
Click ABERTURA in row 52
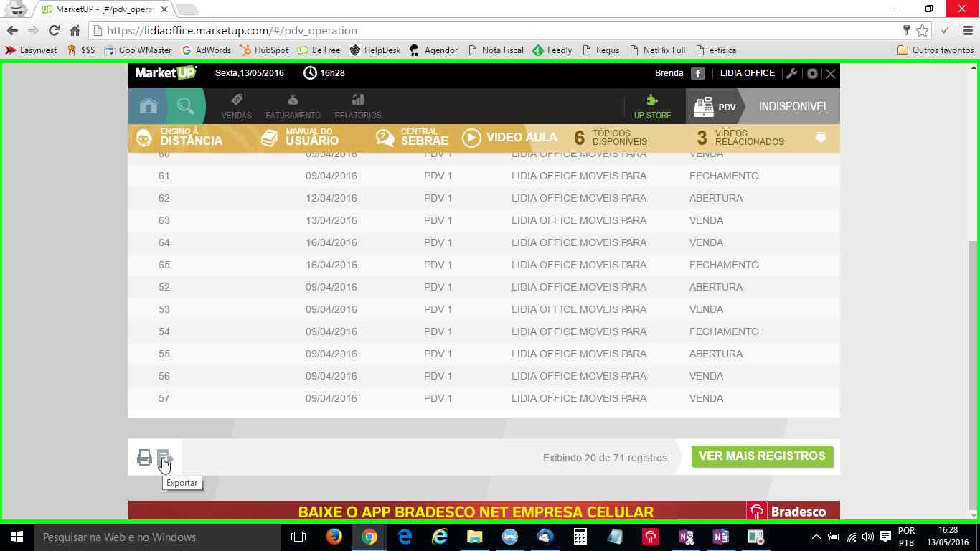716,287
